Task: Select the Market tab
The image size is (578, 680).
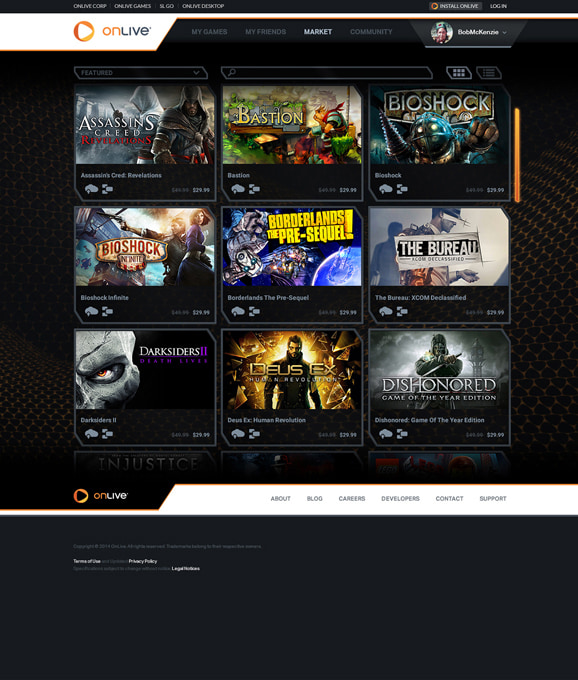Action: [318, 32]
